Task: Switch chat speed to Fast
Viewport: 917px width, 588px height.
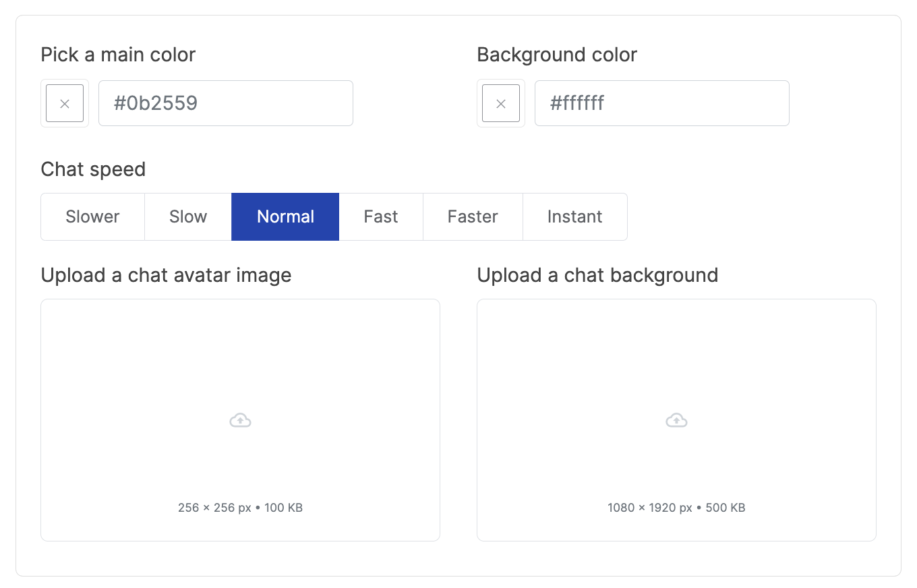Action: [381, 216]
